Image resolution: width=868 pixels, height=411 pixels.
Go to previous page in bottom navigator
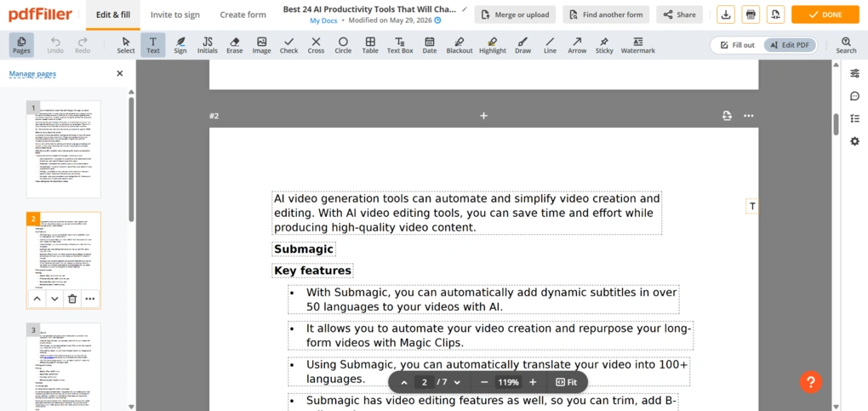pyautogui.click(x=404, y=382)
